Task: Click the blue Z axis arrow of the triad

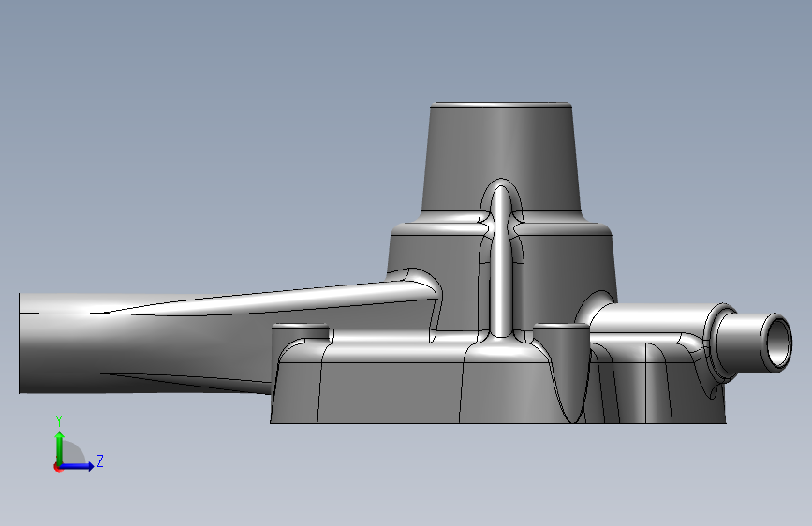Action: pyautogui.click(x=78, y=466)
